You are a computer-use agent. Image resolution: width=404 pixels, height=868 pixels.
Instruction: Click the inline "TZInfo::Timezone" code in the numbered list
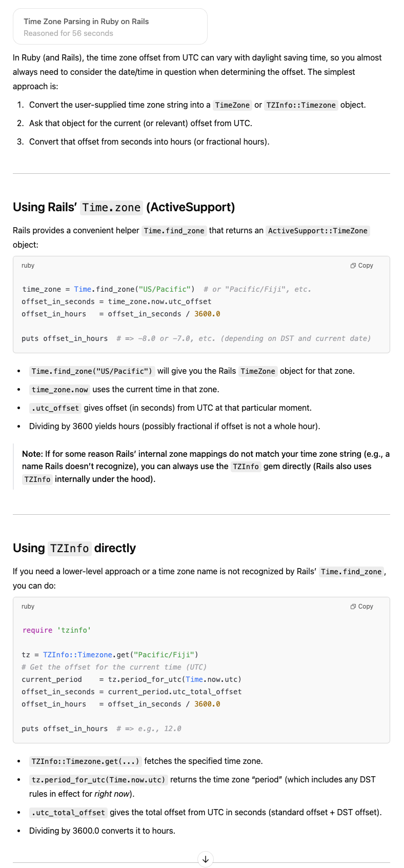[x=301, y=105]
